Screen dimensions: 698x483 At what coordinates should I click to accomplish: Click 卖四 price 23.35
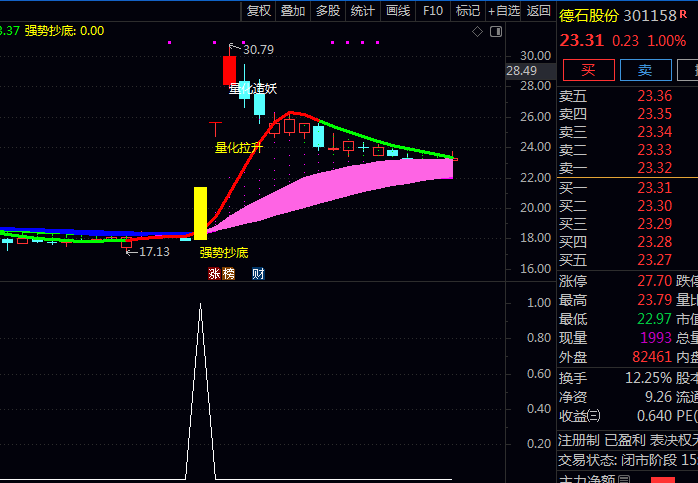(654, 114)
